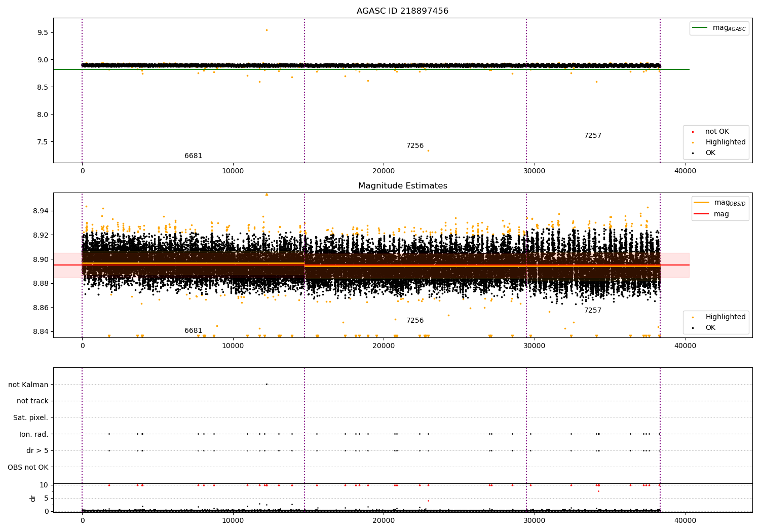Click the 7256 annotation in the top plot
Viewport: 760px width, 532px height.
415,146
